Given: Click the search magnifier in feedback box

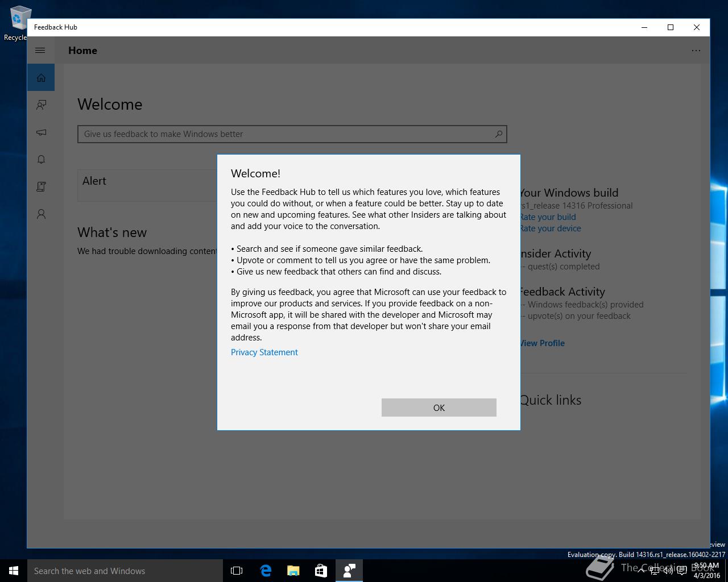Looking at the screenshot, I should coord(498,134).
